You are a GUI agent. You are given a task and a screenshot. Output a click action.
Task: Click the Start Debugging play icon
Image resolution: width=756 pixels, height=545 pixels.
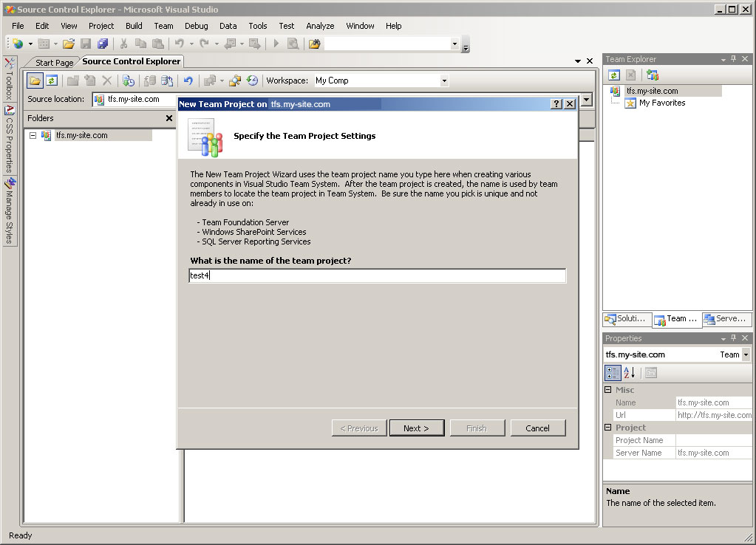(276, 44)
